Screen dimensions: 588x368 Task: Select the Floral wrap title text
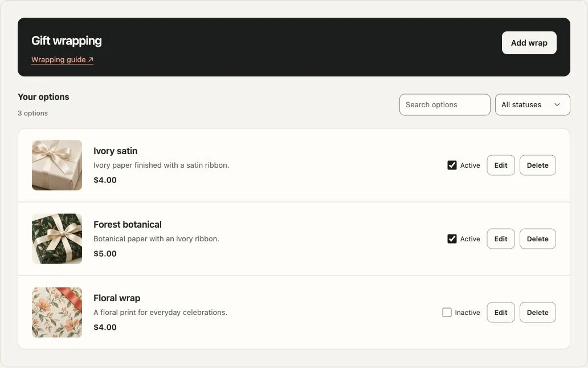click(x=117, y=298)
